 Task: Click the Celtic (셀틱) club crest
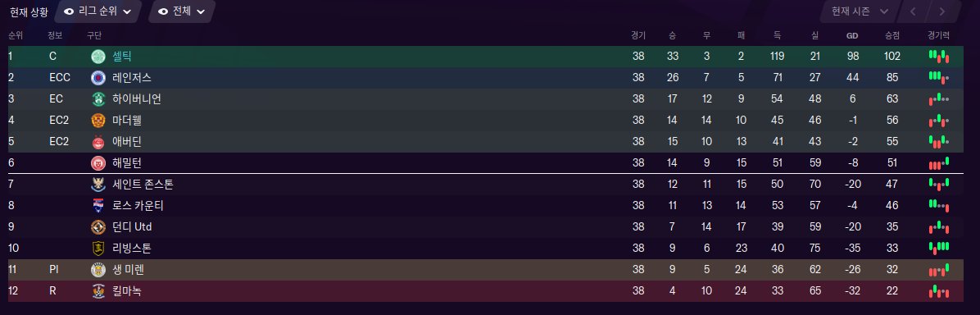click(99, 57)
